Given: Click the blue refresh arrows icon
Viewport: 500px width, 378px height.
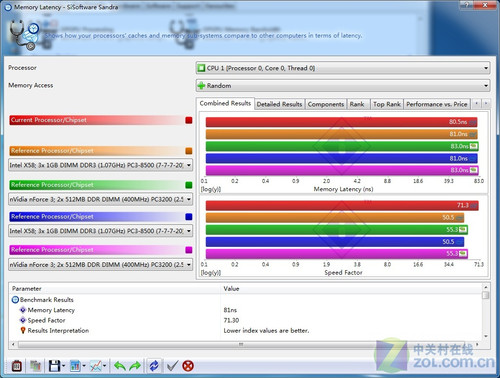Looking at the screenshot, I should click(154, 366).
